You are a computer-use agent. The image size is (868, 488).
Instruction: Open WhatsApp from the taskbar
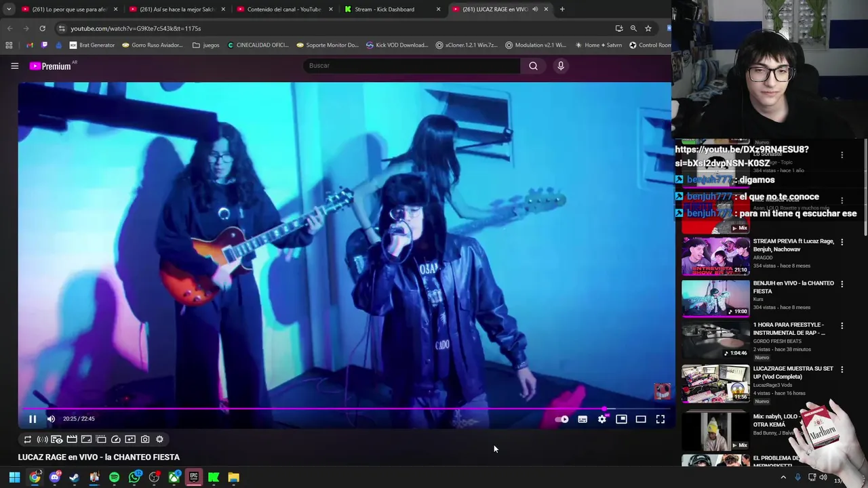click(x=134, y=477)
